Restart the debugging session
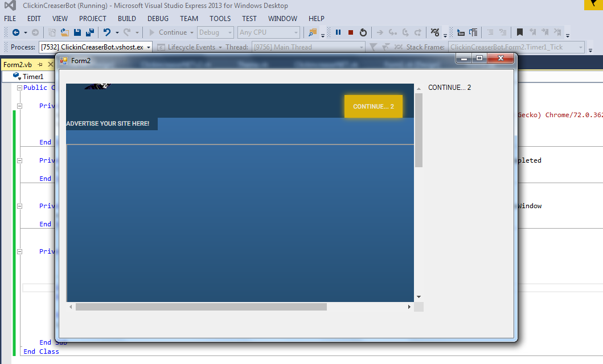Image resolution: width=603 pixels, height=364 pixels. (363, 32)
